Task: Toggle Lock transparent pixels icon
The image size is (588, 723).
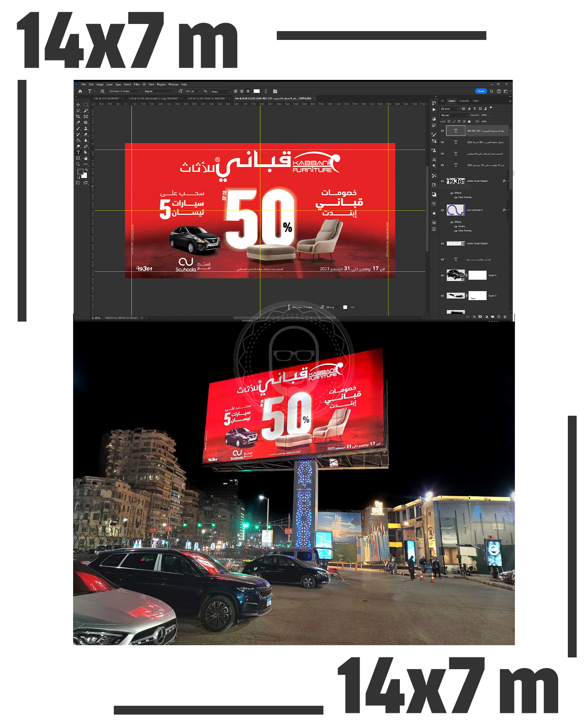Action: tap(449, 121)
